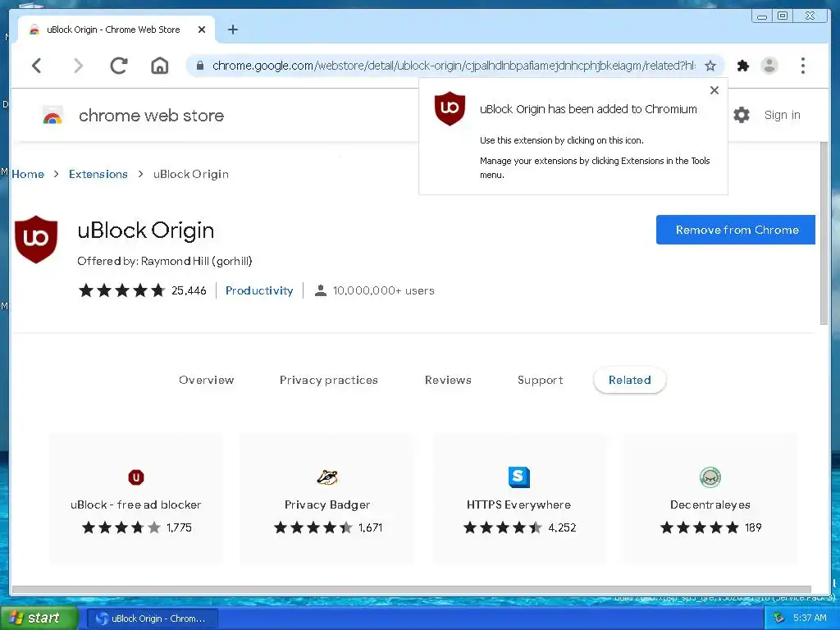Open the Overview tab

point(206,380)
